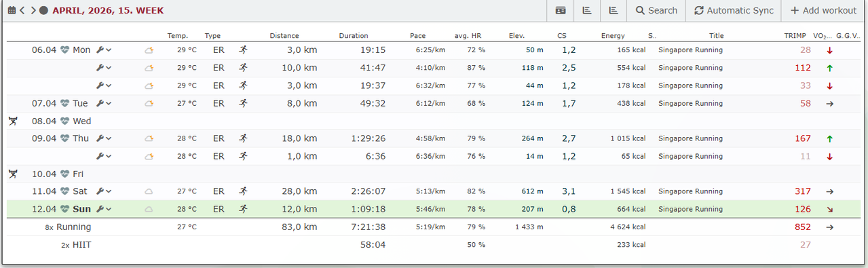Open Singapore Running title of the 2:26:07 run
868x268 pixels.
(690, 191)
